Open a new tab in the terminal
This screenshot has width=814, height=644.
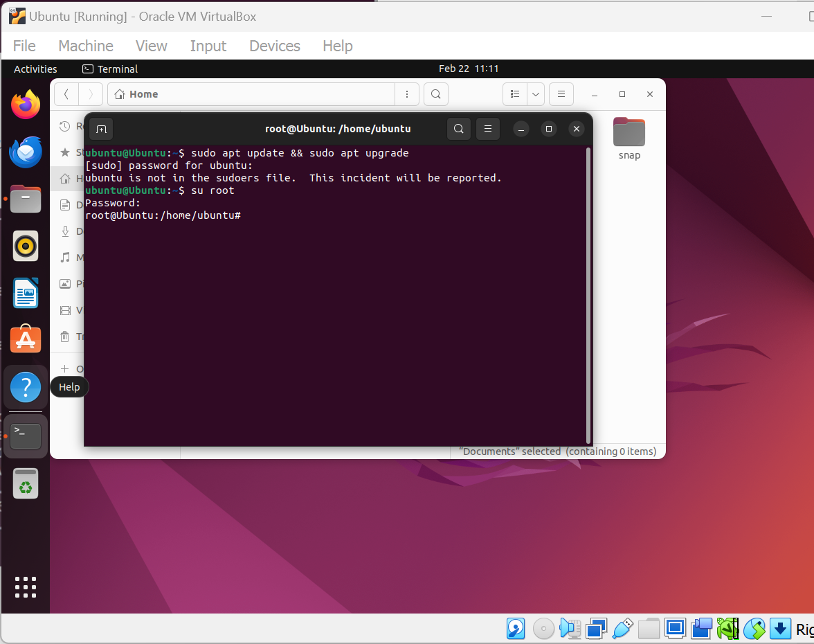(101, 129)
